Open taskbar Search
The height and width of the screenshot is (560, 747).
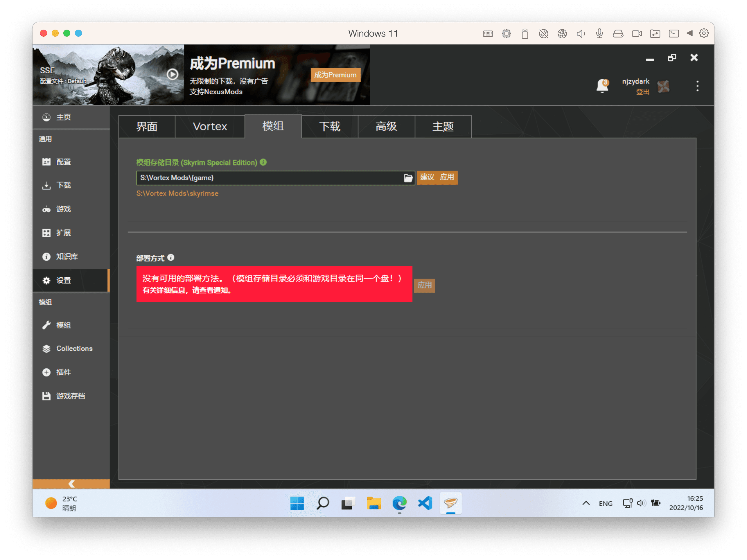pyautogui.click(x=322, y=503)
